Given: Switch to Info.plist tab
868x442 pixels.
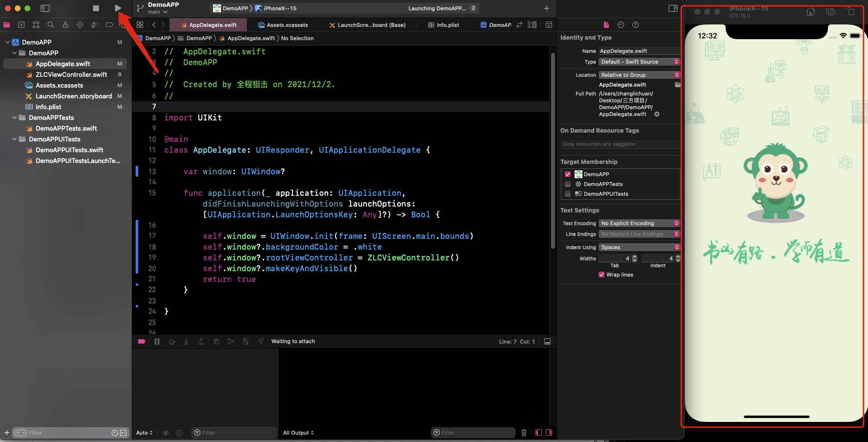Looking at the screenshot, I should click(443, 25).
